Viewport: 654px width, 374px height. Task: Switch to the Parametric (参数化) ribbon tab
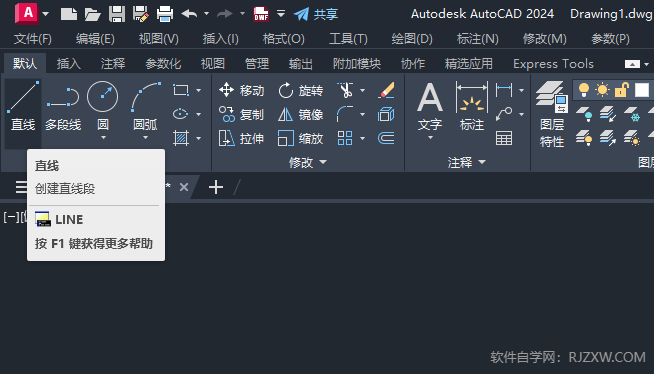[x=163, y=64]
